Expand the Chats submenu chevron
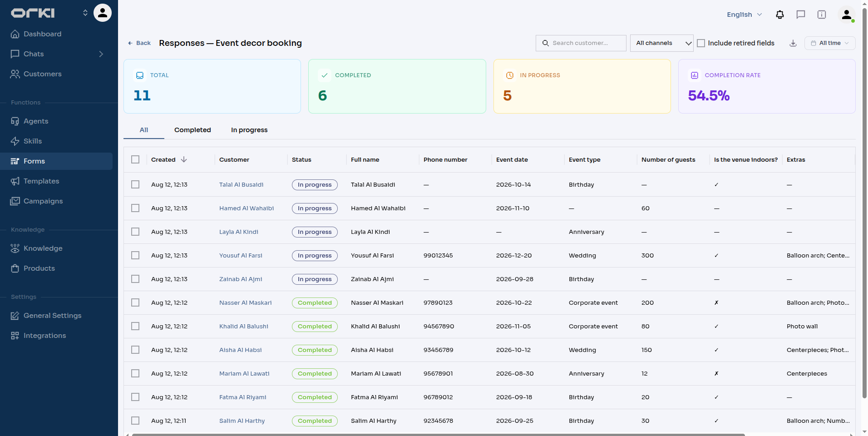The height and width of the screenshot is (436, 868). click(x=101, y=54)
